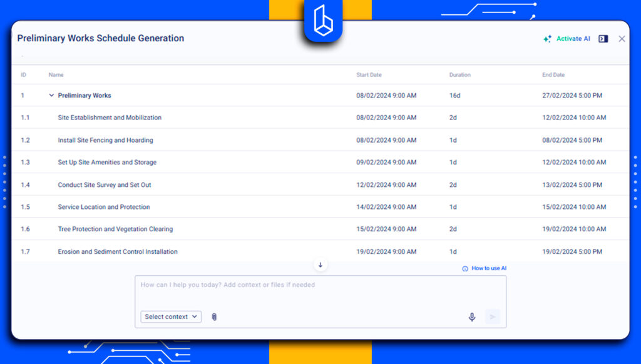Screen dimensions: 641x364
Task: Click end date 15/02/2024 10:00 AM
Action: click(574, 207)
